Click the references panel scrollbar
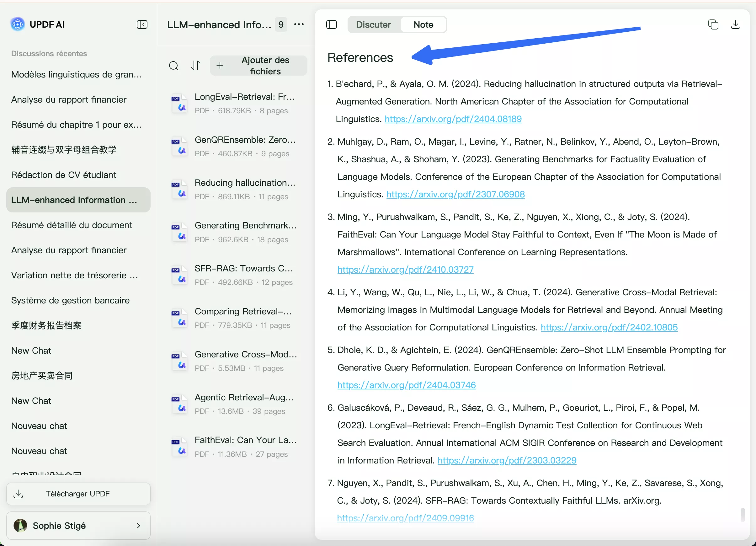 coord(744,515)
